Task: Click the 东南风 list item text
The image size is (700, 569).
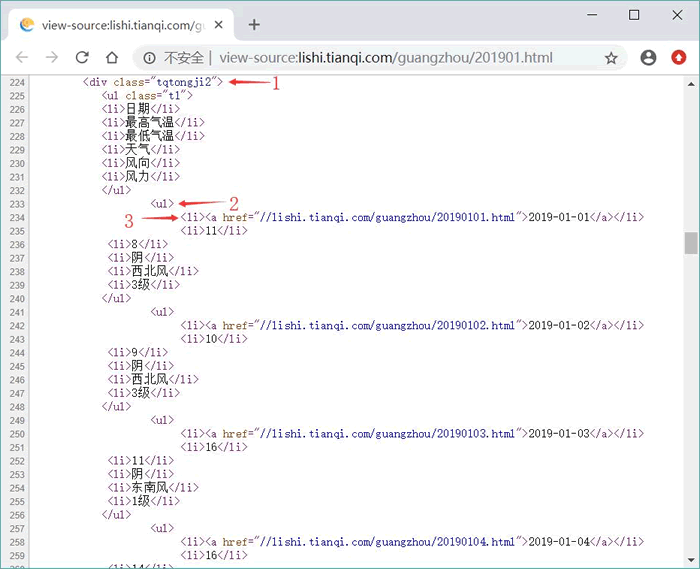Action: point(150,487)
